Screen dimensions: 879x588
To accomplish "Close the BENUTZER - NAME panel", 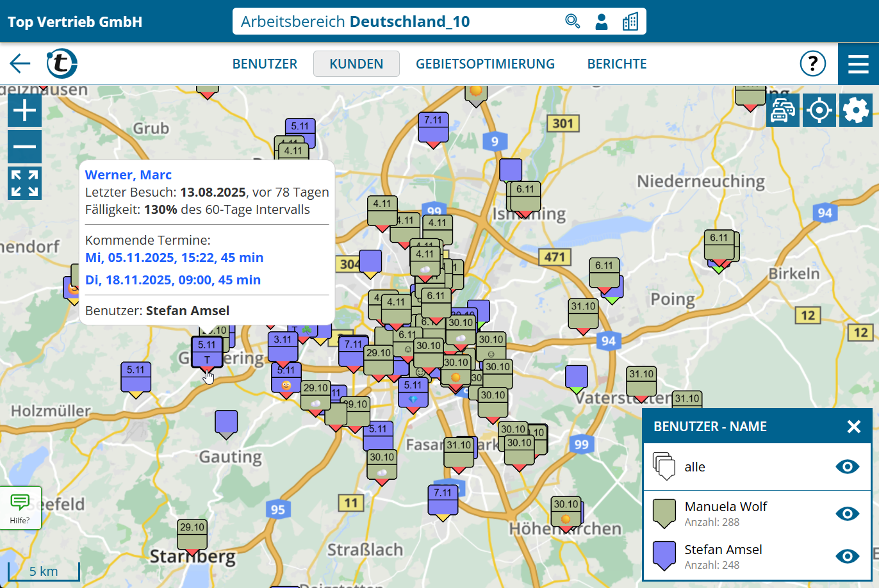I will click(x=853, y=426).
